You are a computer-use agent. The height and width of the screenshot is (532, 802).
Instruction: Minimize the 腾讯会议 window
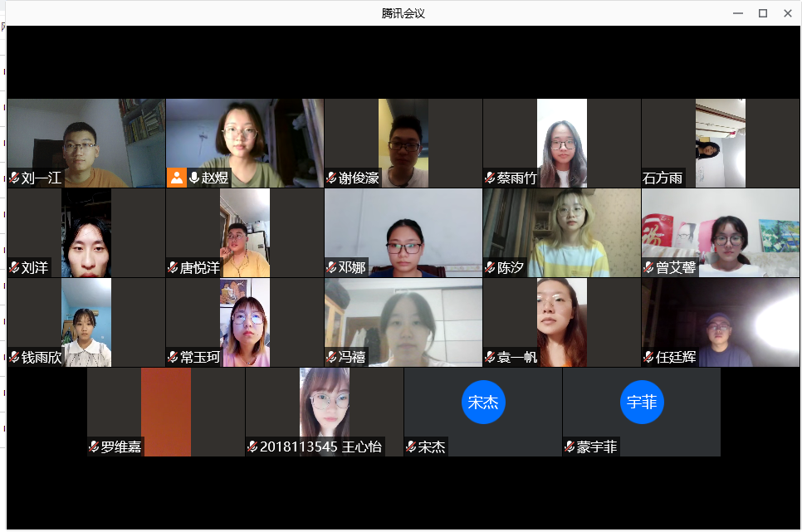pos(737,13)
